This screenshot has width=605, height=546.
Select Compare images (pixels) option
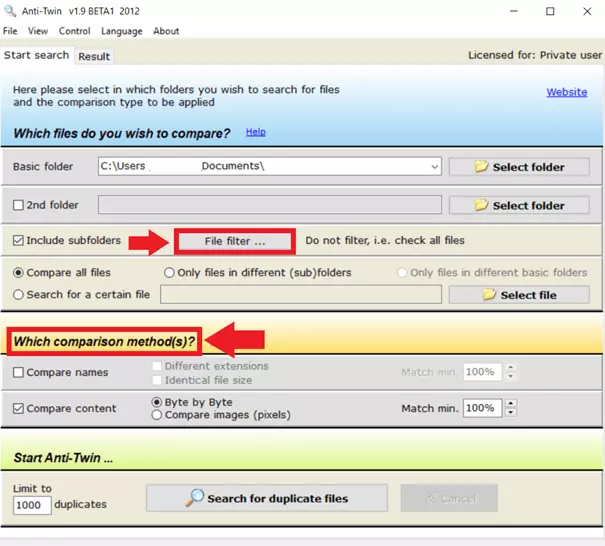point(157,415)
